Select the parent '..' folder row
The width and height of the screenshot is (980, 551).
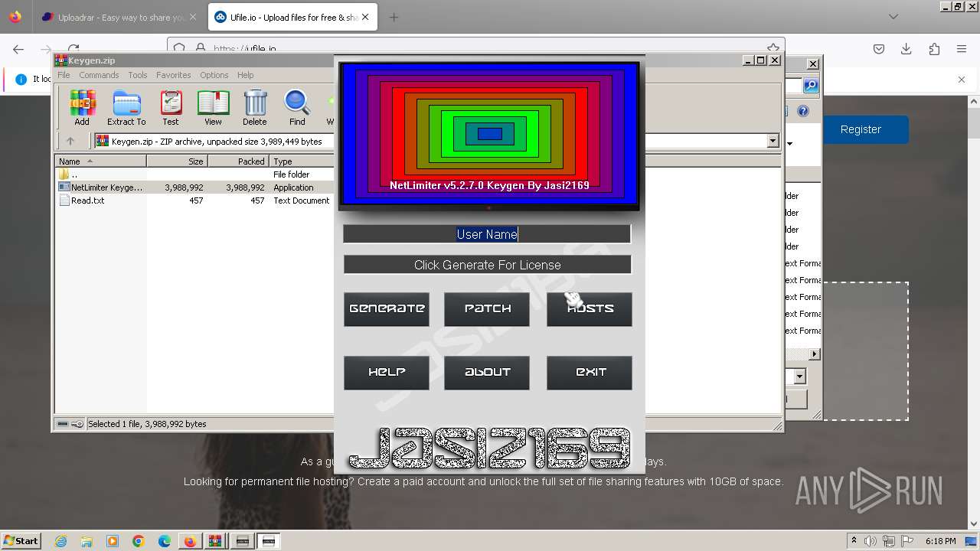194,174
